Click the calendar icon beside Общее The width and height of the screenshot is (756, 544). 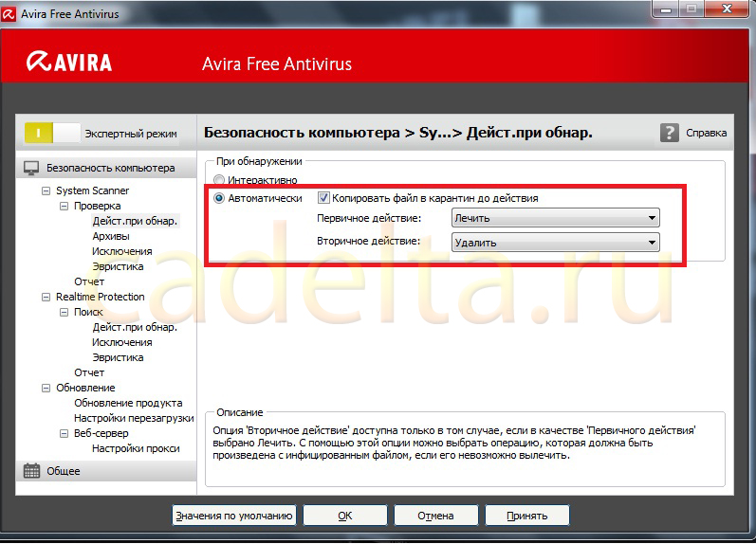pos(32,471)
